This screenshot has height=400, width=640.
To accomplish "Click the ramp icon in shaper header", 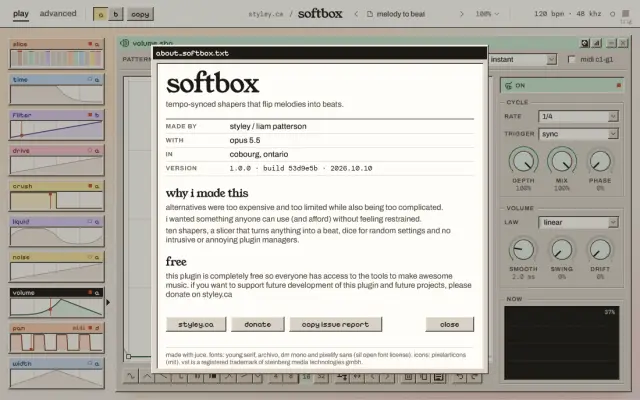I will [x=597, y=43].
